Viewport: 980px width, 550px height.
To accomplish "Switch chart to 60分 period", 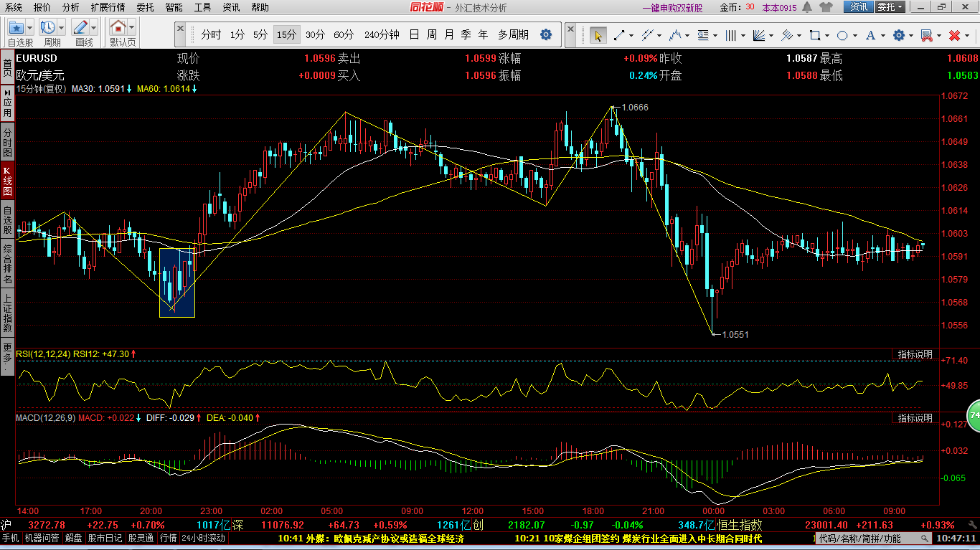I will [344, 34].
